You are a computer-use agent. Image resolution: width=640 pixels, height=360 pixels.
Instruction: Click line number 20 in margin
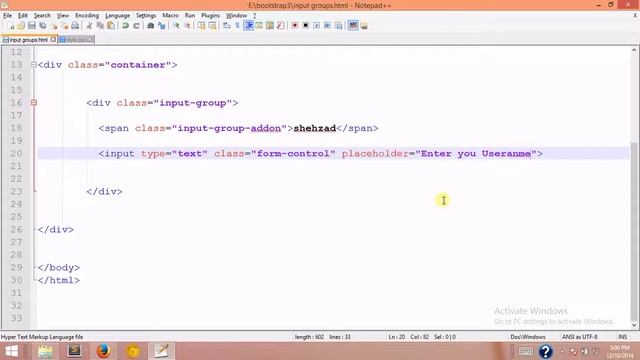(16, 153)
